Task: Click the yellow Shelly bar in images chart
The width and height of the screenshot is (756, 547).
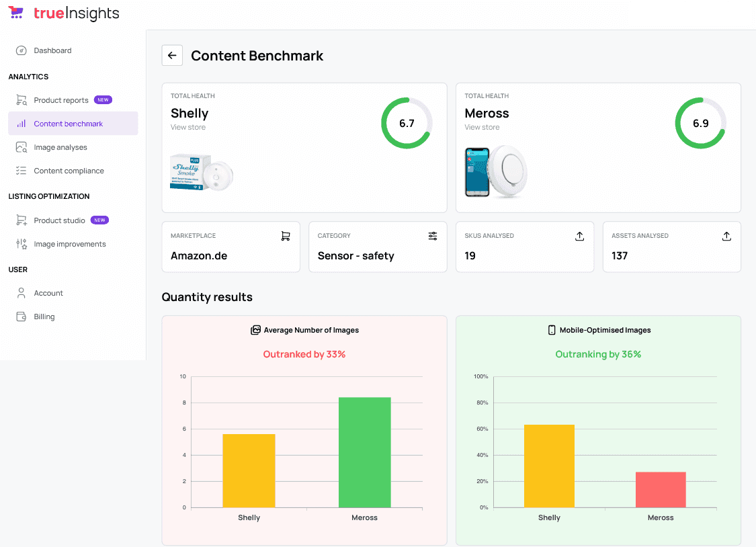Action: (249, 471)
